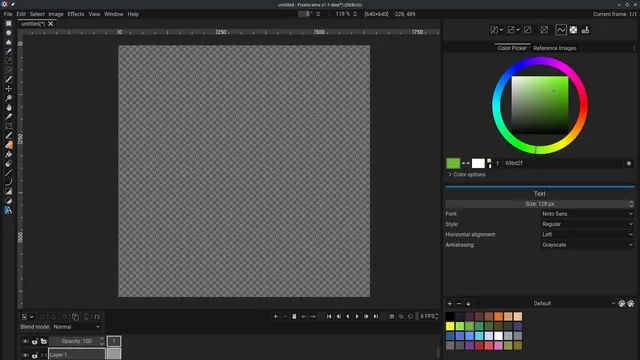Select the Crop tool

coord(9,126)
